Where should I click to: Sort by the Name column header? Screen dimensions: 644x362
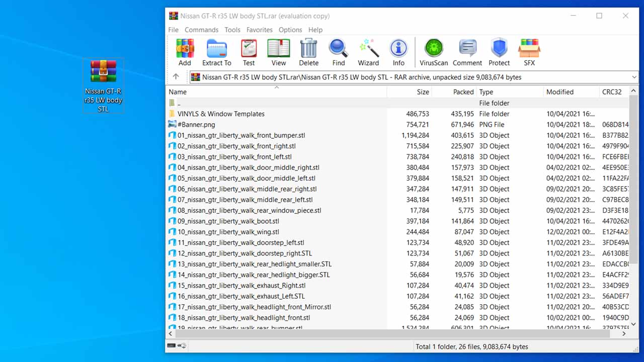pyautogui.click(x=276, y=92)
